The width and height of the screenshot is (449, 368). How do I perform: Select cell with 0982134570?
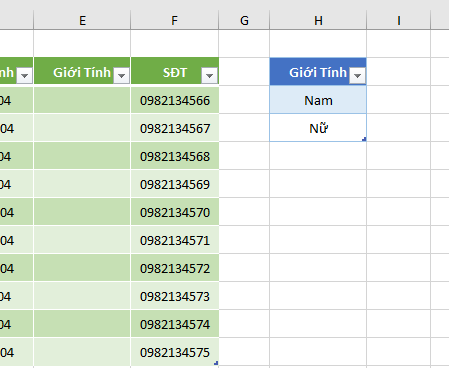point(175,212)
